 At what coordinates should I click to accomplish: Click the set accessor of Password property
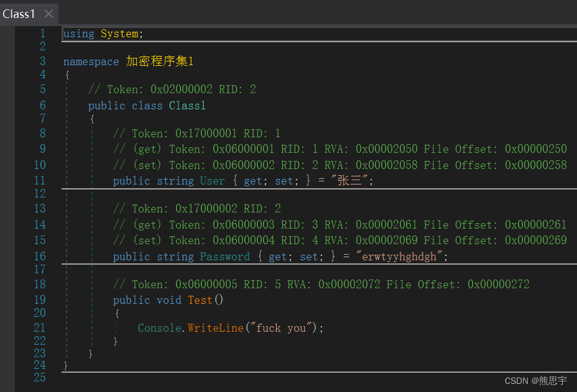309,257
